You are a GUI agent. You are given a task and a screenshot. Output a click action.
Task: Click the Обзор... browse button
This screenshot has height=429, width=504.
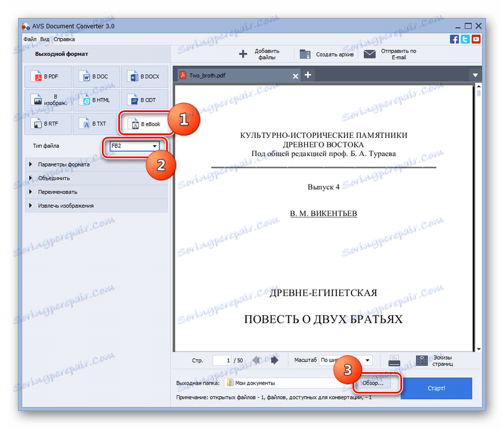coord(373,383)
